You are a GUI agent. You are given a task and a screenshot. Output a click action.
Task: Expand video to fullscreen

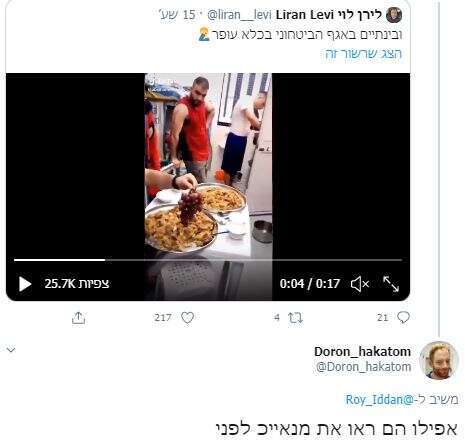391,284
